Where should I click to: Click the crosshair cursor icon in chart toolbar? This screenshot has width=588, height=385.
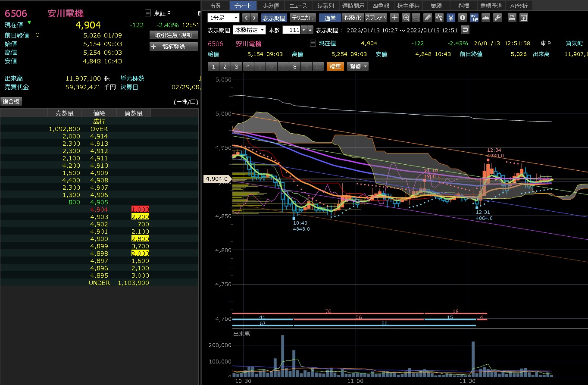pyautogui.click(x=394, y=18)
